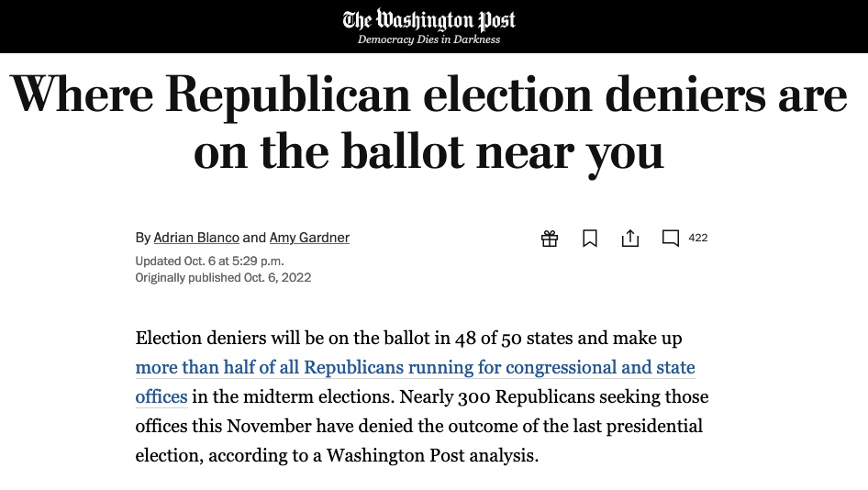Click the word 'By' in byline
This screenshot has height=490, width=868.
click(x=143, y=238)
